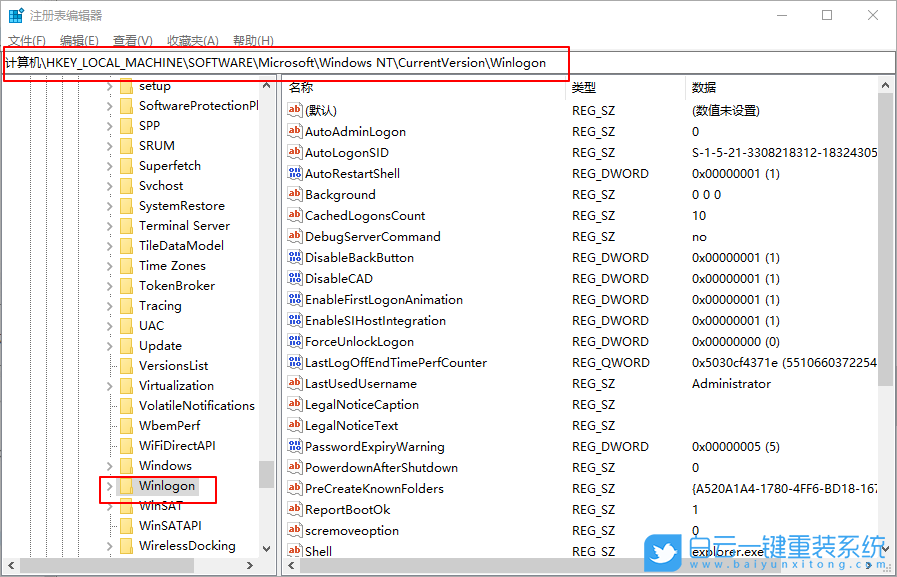Image resolution: width=897 pixels, height=577 pixels.
Task: Click the REG_DWORD icon beside DisableCAD
Action: coord(294,278)
